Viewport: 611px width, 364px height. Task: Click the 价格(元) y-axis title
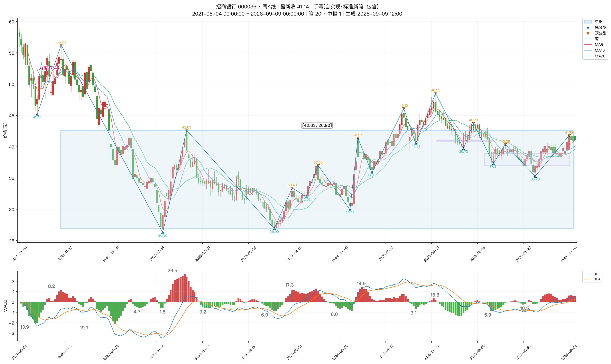[5, 130]
